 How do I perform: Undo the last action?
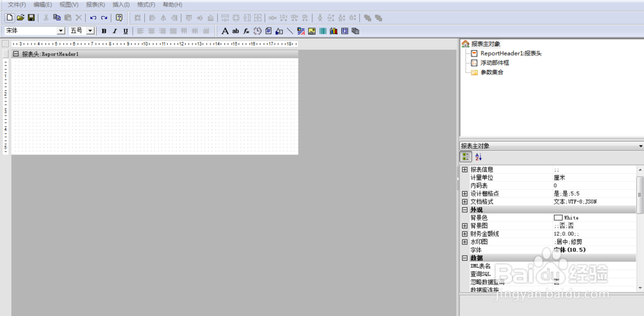click(93, 17)
